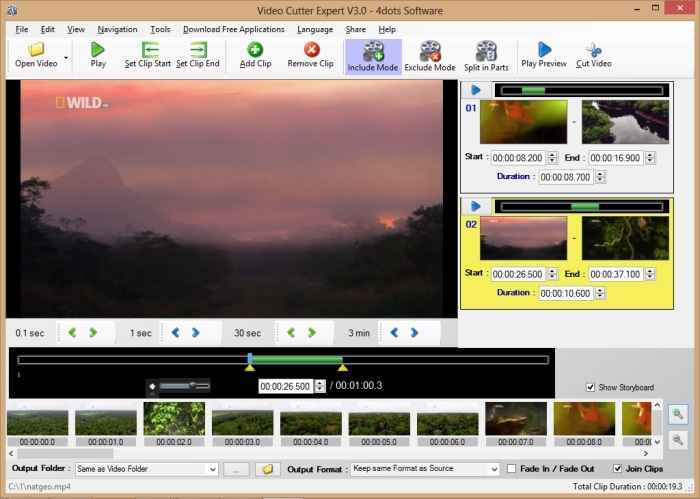
Task: Open the Navigation menu
Action: (117, 29)
